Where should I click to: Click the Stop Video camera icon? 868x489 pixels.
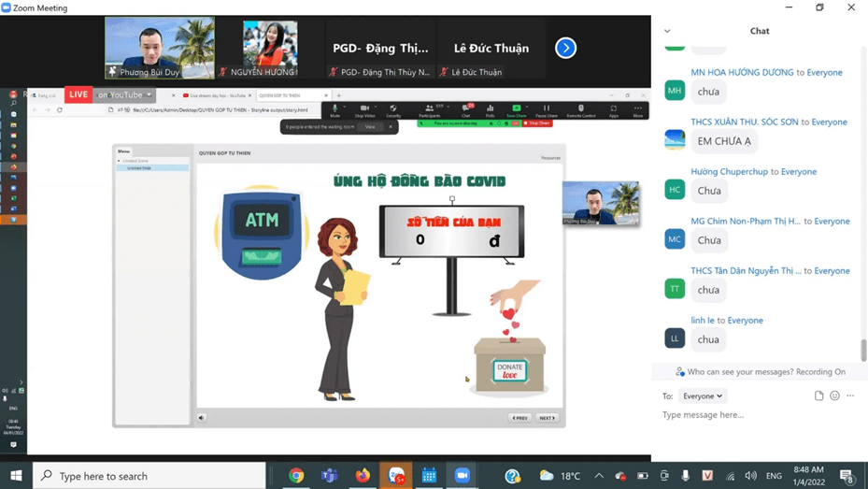[364, 108]
